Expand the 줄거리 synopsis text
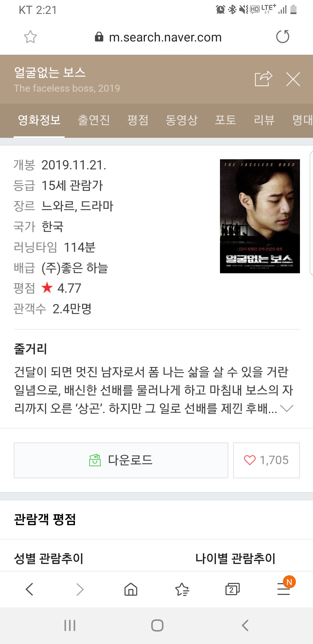The height and width of the screenshot is (644, 313). (x=287, y=408)
